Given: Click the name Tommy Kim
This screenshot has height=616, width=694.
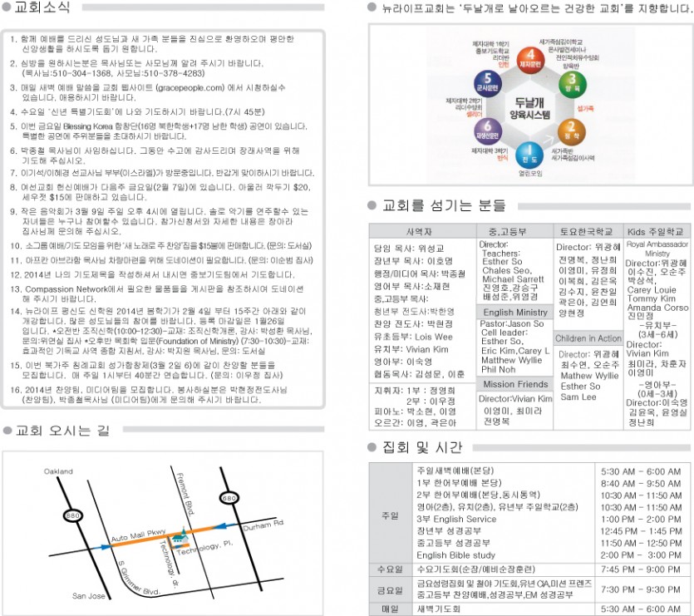Looking at the screenshot, I should (x=652, y=298).
